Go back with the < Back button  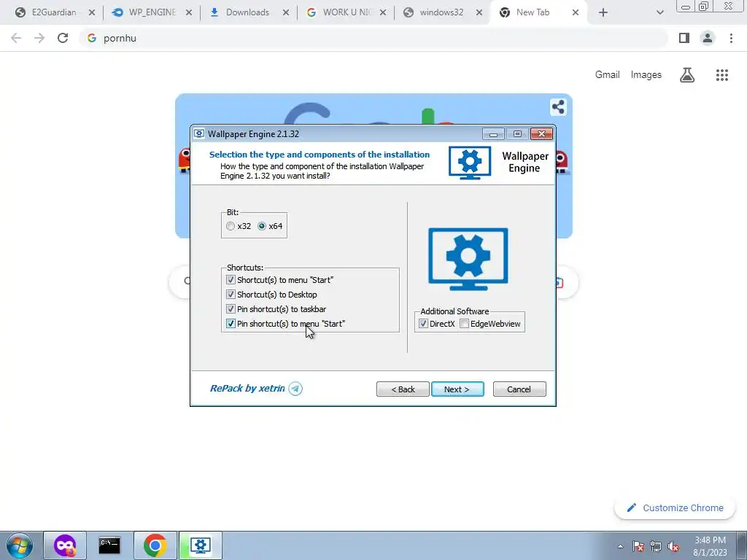(403, 389)
